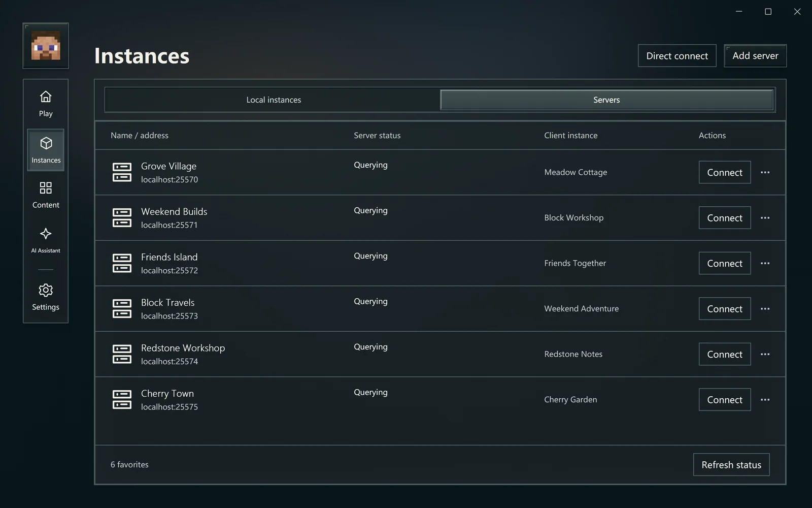The image size is (812, 508).
Task: Open more options for Weekend Builds
Action: coord(765,217)
